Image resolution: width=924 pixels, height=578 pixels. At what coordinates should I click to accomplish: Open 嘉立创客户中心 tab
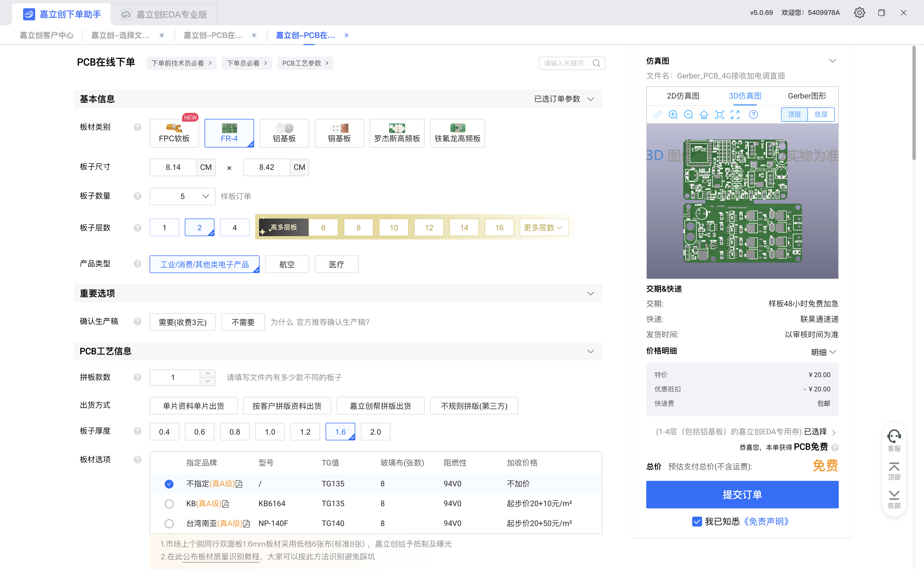point(46,35)
